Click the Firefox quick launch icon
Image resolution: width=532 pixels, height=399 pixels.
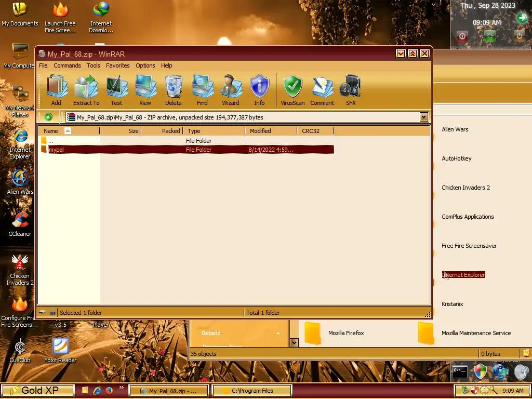pyautogui.click(x=109, y=391)
